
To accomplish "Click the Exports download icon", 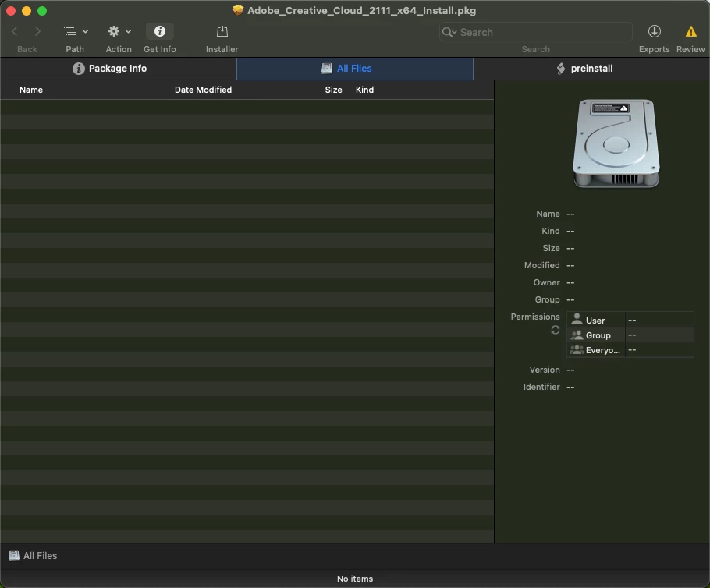I will click(x=655, y=31).
